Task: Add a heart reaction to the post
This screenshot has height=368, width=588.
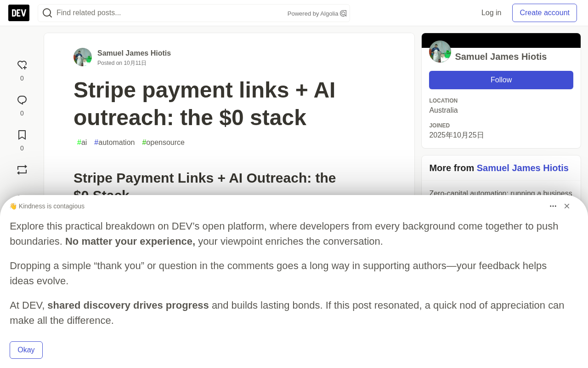Action: (x=22, y=65)
